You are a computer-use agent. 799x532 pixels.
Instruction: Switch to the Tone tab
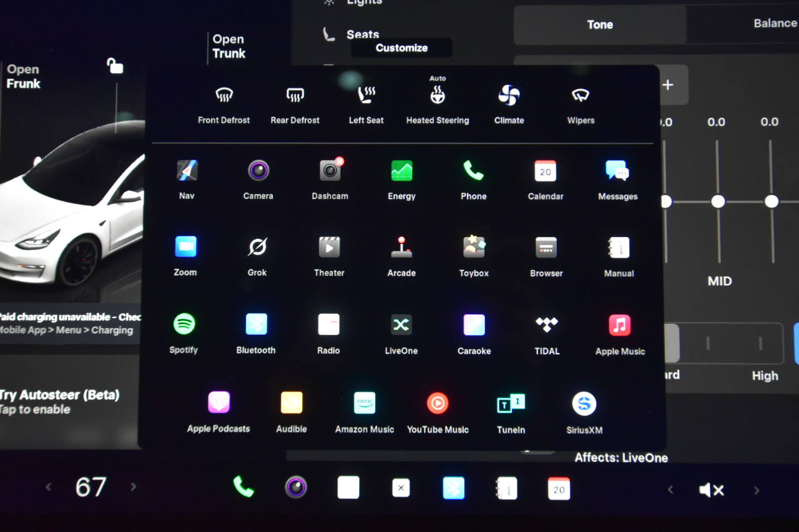pos(600,25)
